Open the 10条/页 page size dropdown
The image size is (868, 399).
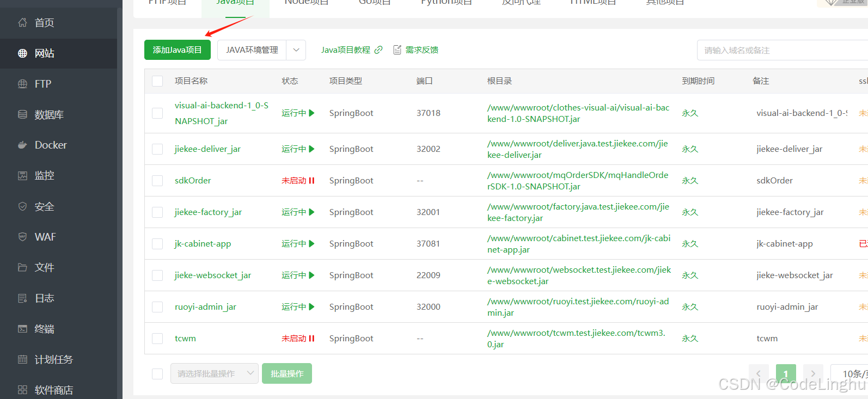tap(849, 374)
